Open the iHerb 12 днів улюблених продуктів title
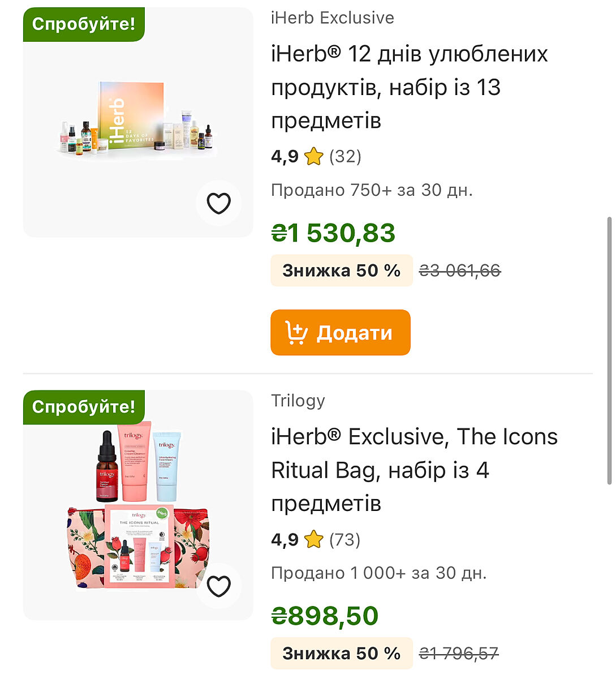The width and height of the screenshot is (616, 679). pyautogui.click(x=410, y=87)
